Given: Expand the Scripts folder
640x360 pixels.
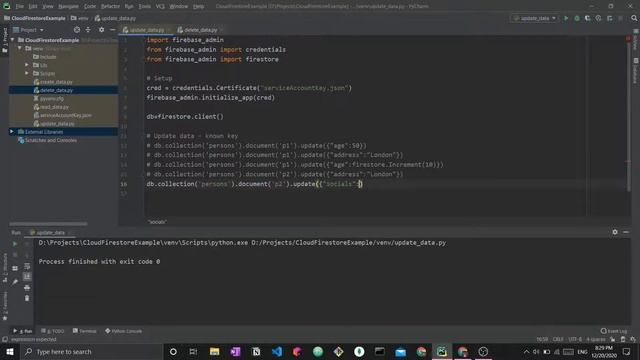Looking at the screenshot, I should 27,73.
